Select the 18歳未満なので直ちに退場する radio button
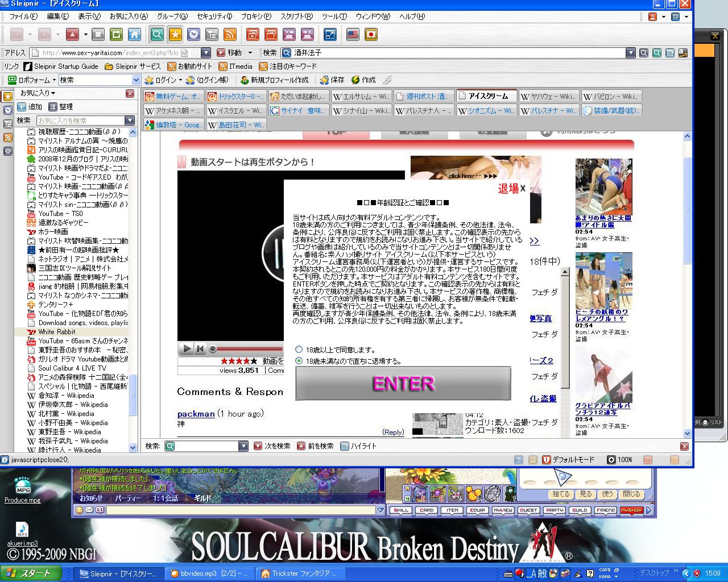 coord(299,361)
